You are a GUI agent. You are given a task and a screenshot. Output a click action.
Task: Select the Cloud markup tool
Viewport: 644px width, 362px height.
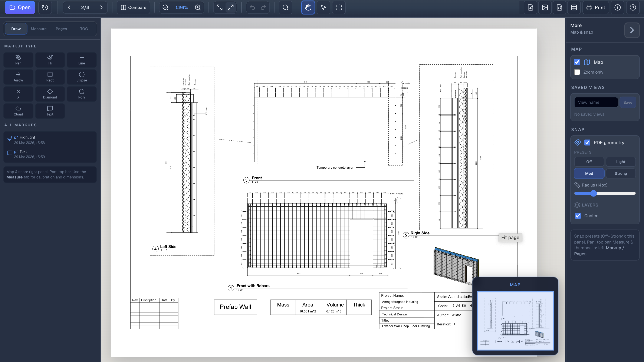[x=18, y=111]
